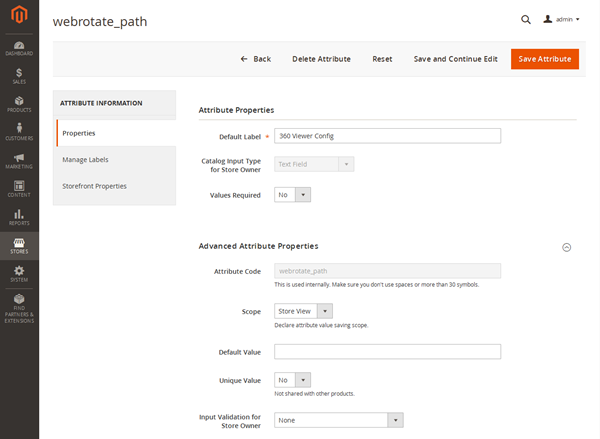Open the Sales sidebar icon

(x=19, y=75)
